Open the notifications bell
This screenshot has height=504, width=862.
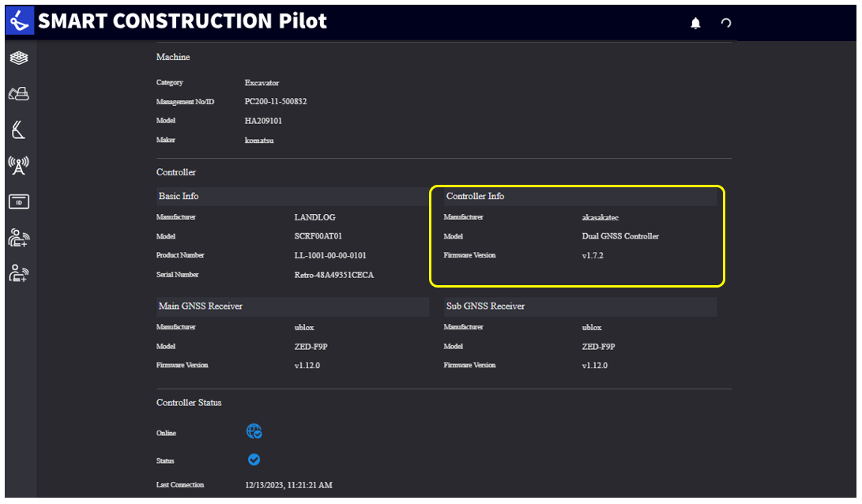point(695,23)
